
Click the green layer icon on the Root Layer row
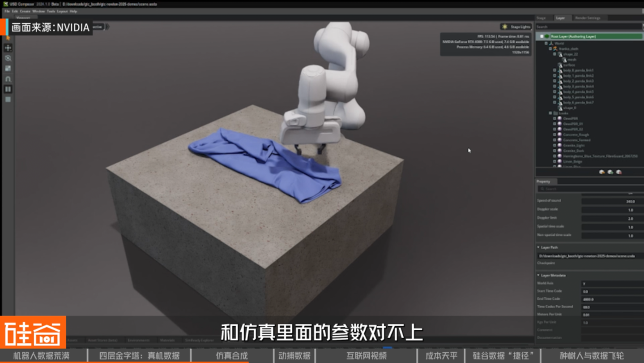tap(547, 36)
